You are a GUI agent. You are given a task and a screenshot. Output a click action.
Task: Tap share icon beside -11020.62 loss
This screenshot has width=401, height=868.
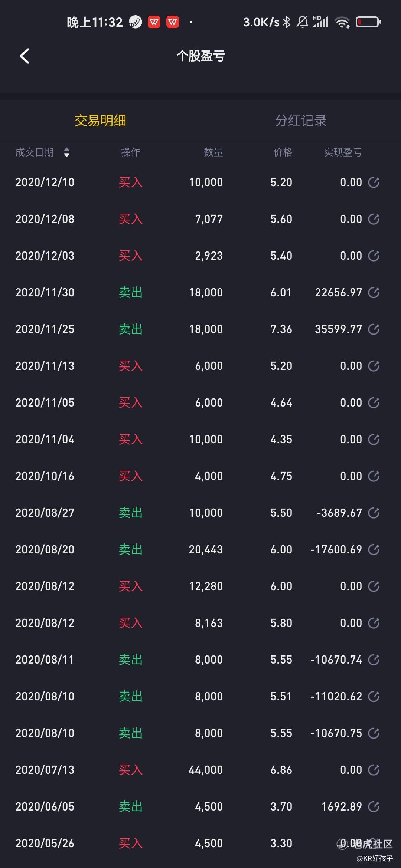[x=374, y=697]
